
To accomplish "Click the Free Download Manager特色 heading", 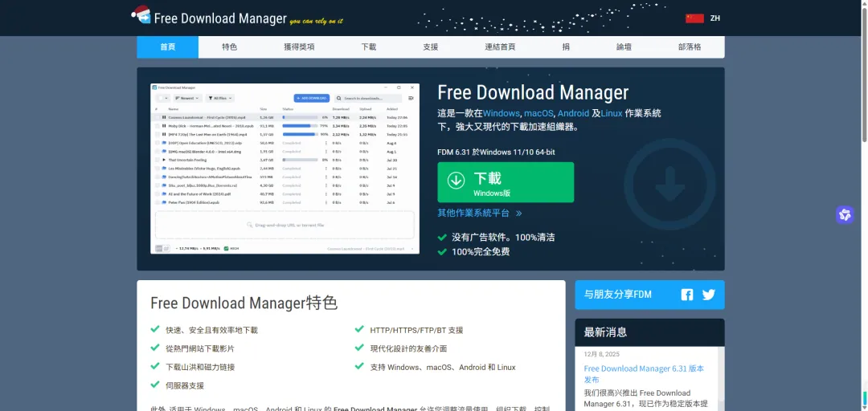I will tap(244, 303).
